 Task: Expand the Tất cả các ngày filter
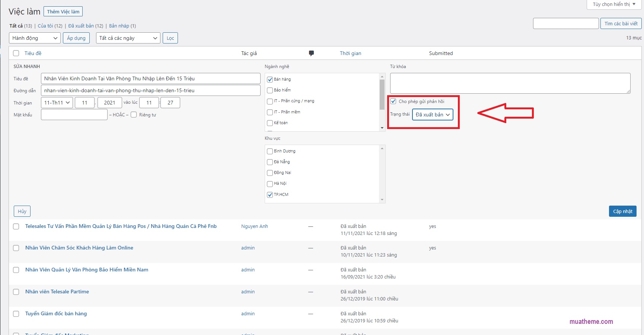pyautogui.click(x=128, y=38)
